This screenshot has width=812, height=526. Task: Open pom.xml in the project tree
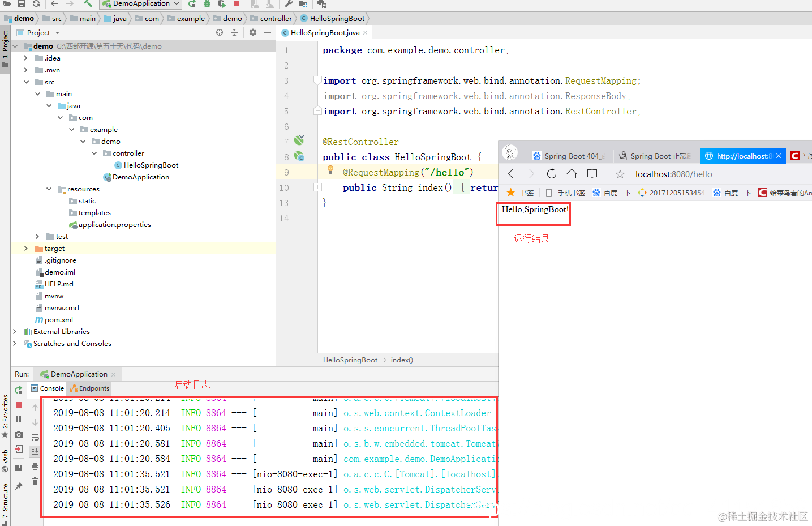[58, 319]
